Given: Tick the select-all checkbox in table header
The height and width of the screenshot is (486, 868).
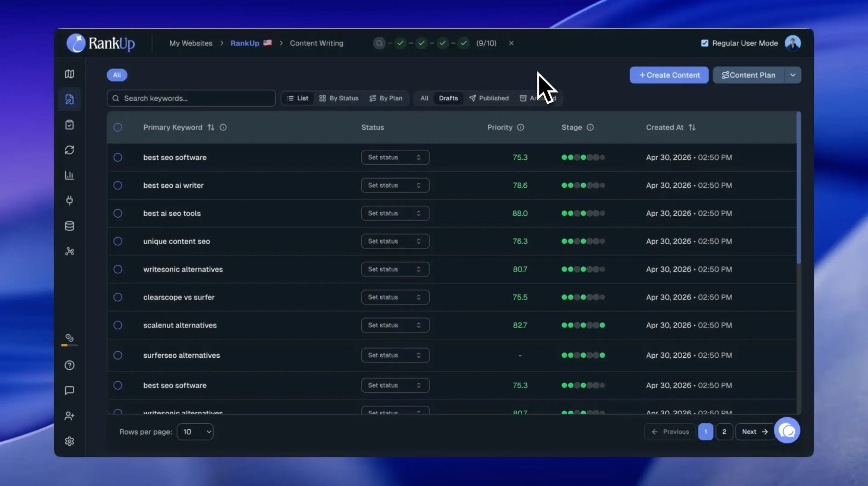Looking at the screenshot, I should click(x=118, y=127).
